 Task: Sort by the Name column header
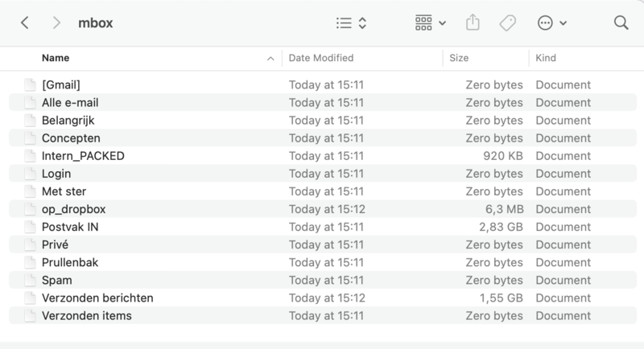pyautogui.click(x=56, y=58)
